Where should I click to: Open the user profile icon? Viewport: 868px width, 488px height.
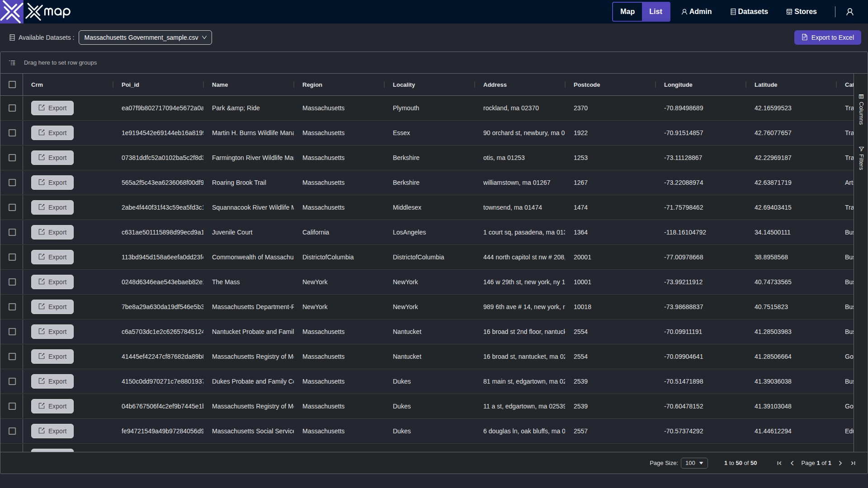pyautogui.click(x=849, y=12)
